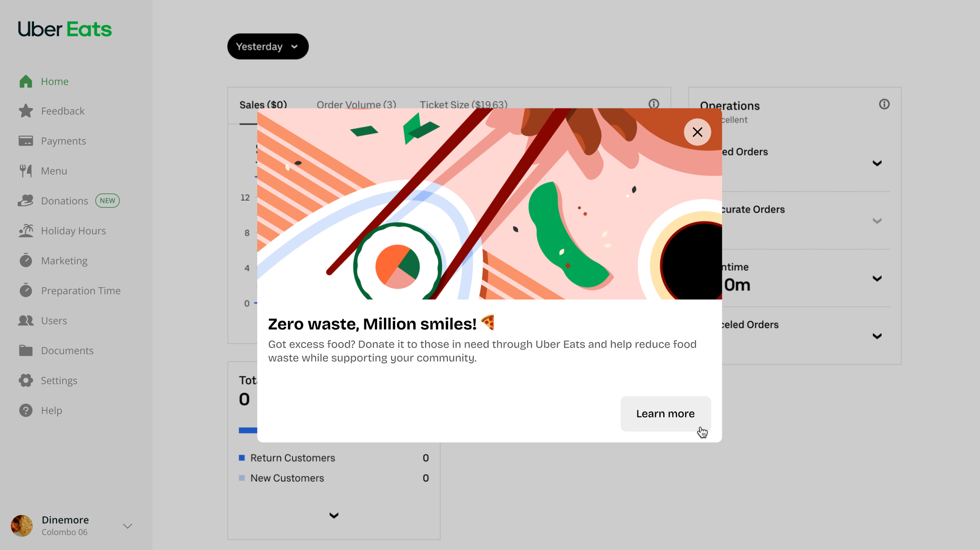Expand the Dinemore store switcher chevron
This screenshot has width=980, height=550.
click(x=127, y=526)
